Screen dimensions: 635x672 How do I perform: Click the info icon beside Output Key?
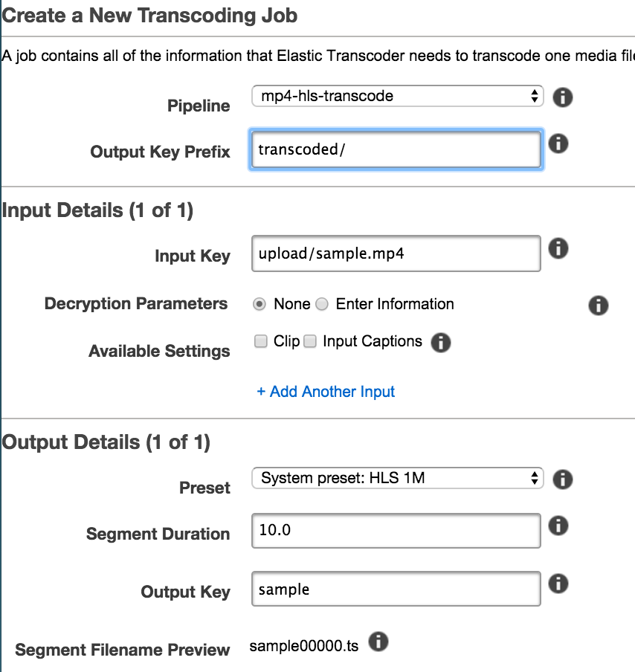click(558, 584)
